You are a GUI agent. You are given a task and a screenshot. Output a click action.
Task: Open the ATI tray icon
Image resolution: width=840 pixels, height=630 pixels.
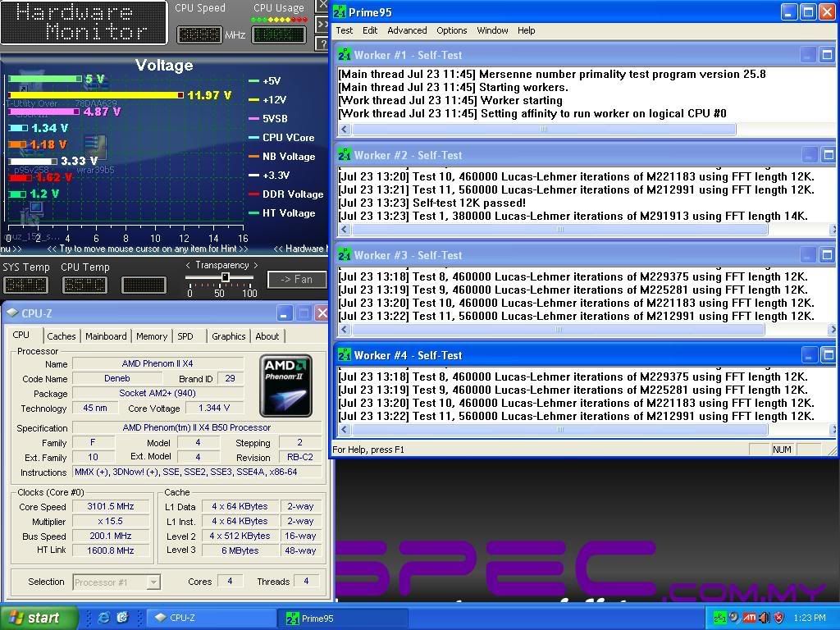(749, 618)
